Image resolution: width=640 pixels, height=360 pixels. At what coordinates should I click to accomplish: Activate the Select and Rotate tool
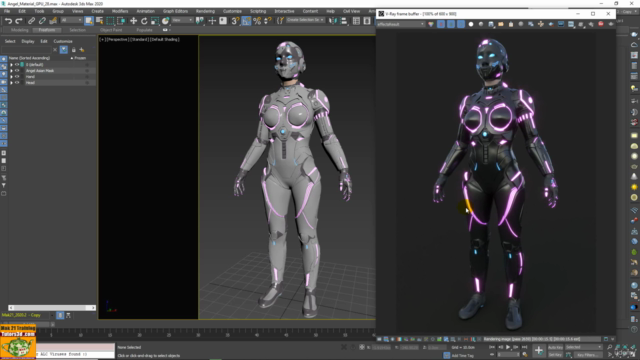coord(144,21)
